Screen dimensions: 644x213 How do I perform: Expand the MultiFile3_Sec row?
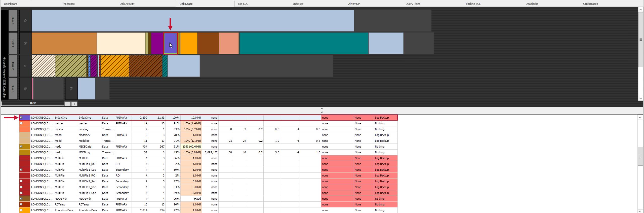pos(21,187)
